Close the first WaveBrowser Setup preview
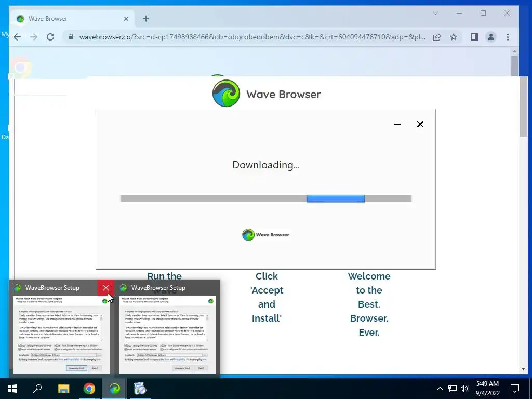532x399 pixels. pos(106,288)
